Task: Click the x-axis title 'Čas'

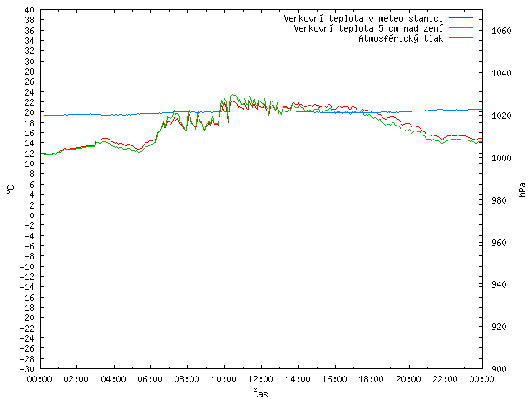Action: click(260, 393)
